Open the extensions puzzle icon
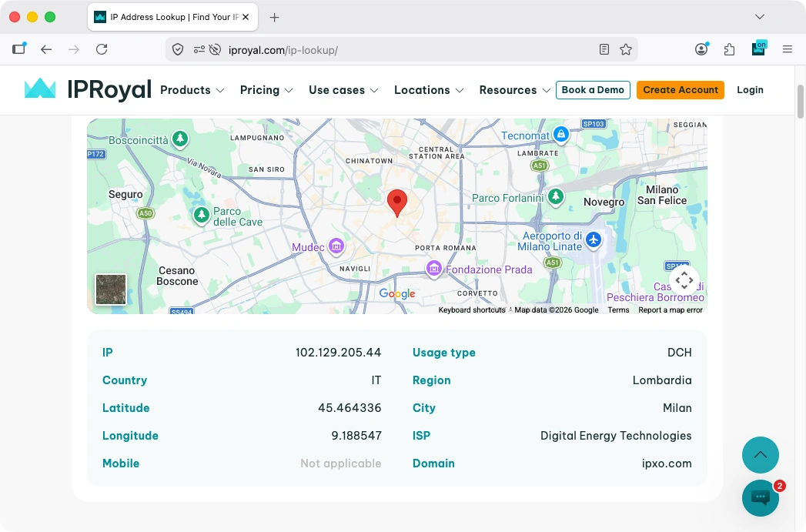This screenshot has height=532, width=806. tap(729, 49)
